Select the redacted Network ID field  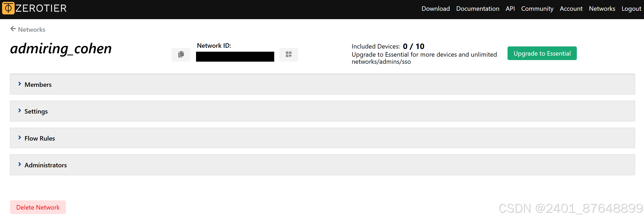[x=235, y=57]
